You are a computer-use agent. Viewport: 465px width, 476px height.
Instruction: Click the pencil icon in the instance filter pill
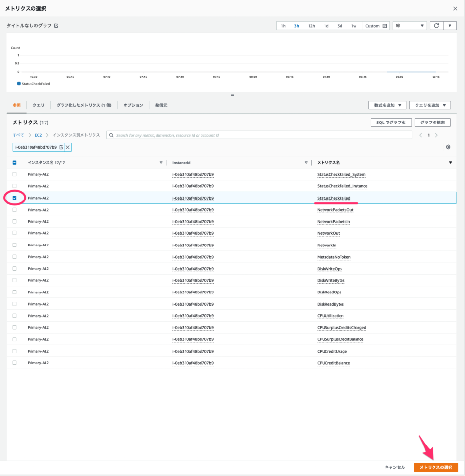tap(60, 147)
